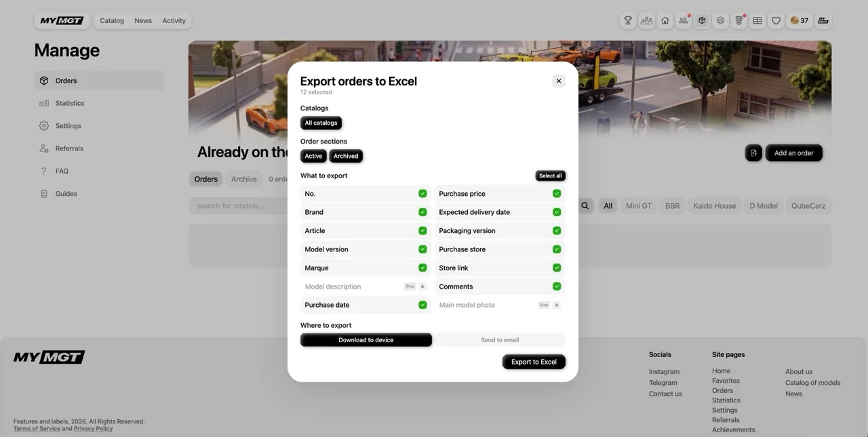This screenshot has height=437, width=868.
Task: Toggle the All catalogs chip
Action: [321, 123]
